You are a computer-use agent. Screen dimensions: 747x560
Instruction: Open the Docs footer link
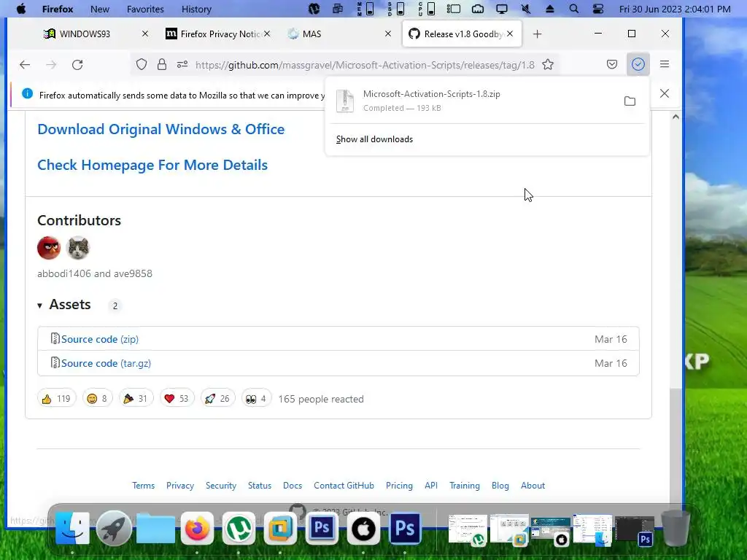click(x=293, y=486)
